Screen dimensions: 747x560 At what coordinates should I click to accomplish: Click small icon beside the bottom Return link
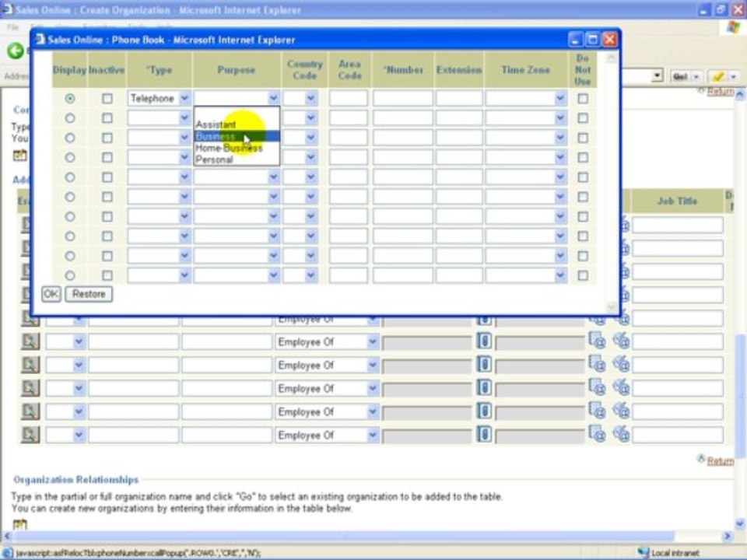coord(701,459)
